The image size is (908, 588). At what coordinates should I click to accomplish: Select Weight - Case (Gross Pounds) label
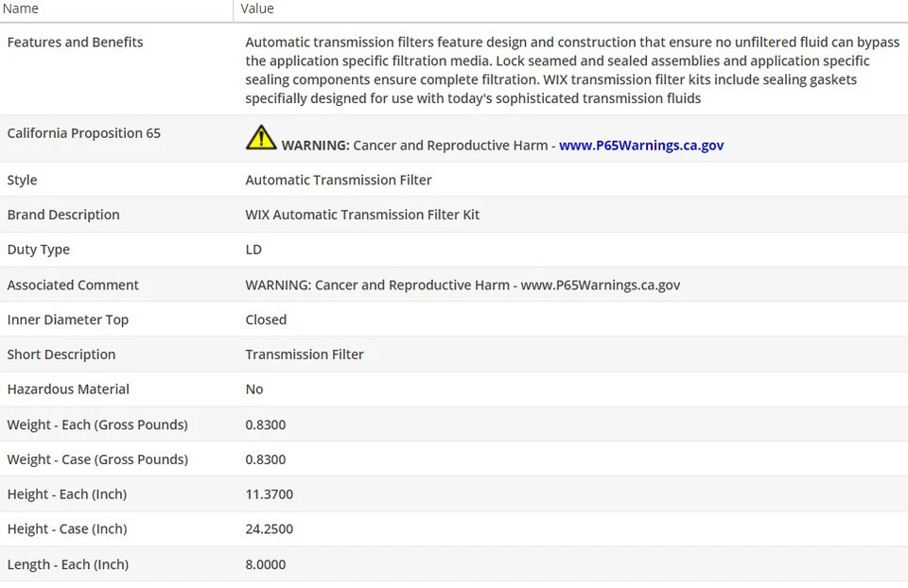(x=97, y=459)
